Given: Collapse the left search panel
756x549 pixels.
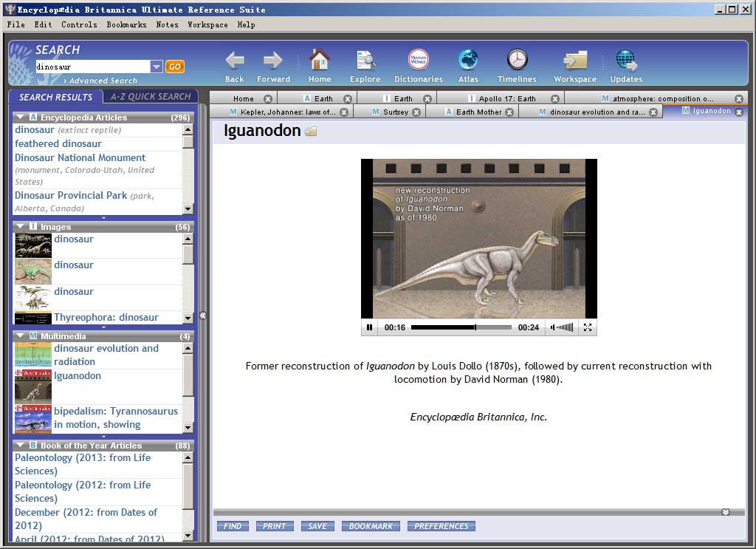Looking at the screenshot, I should tap(203, 316).
